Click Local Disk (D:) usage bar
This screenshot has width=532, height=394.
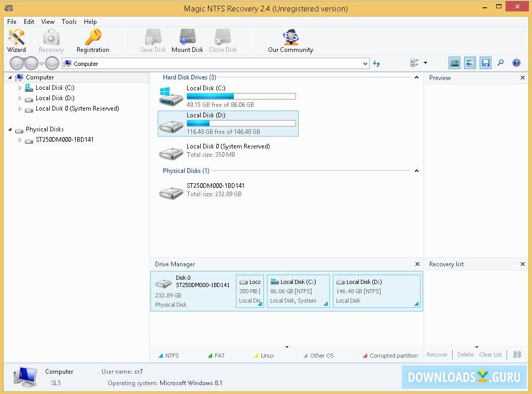point(241,124)
